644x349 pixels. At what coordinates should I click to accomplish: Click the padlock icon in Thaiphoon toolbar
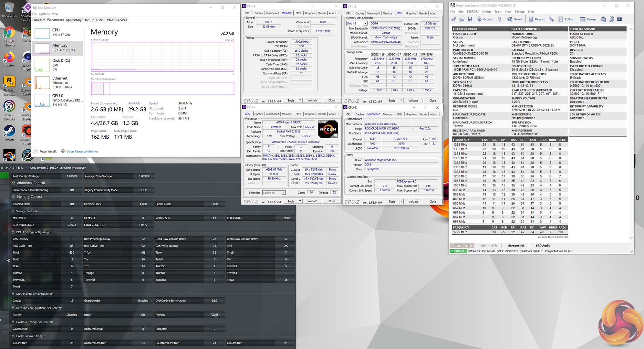pos(500,19)
